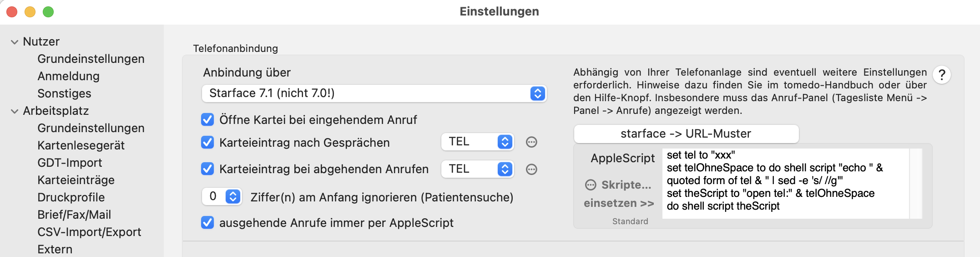Click the einsetzen >> script insert button
Viewport: 980px width, 257px height.
(619, 203)
